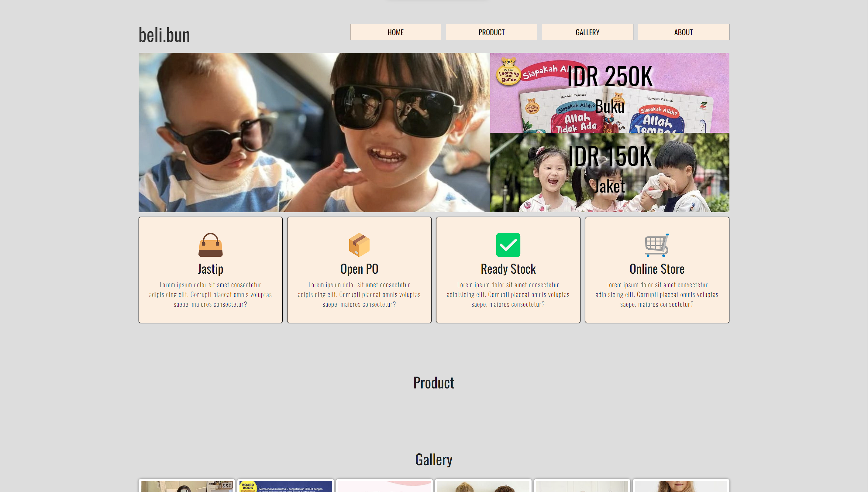The width and height of the screenshot is (868, 492).
Task: Click the Product section heading
Action: (434, 383)
